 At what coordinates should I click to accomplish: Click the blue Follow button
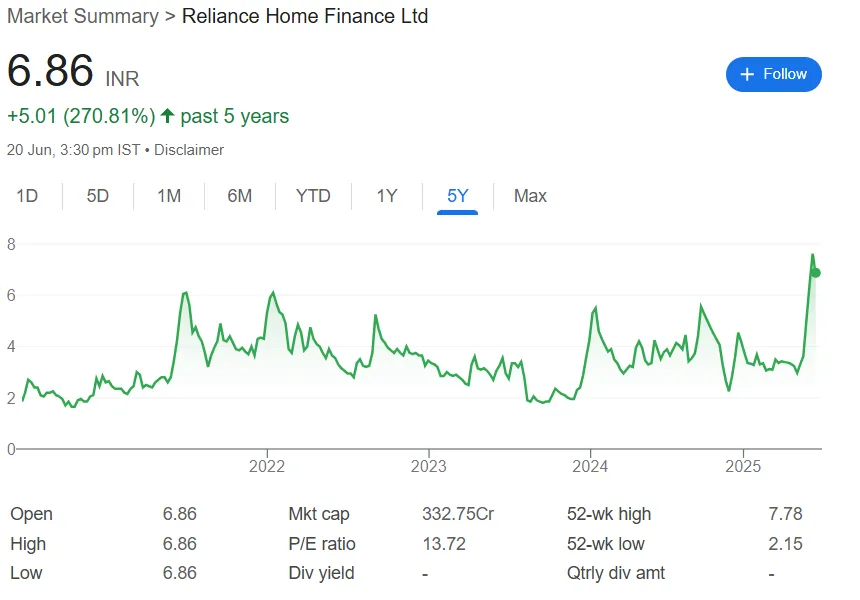(773, 74)
